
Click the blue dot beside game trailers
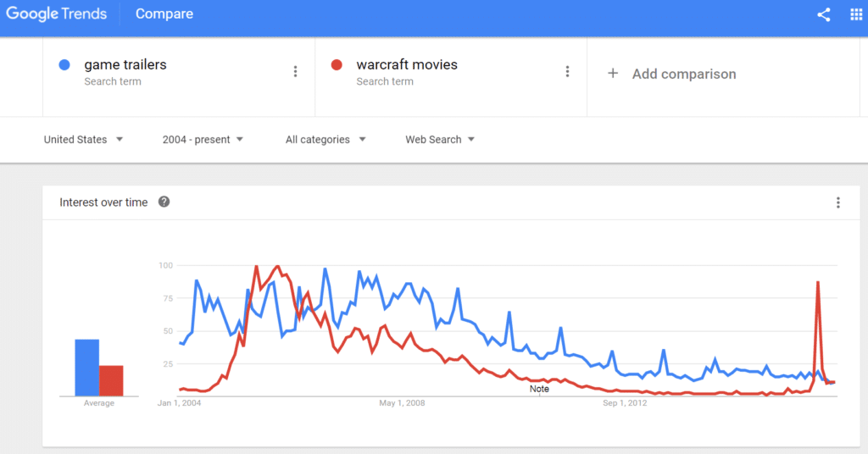click(x=64, y=64)
